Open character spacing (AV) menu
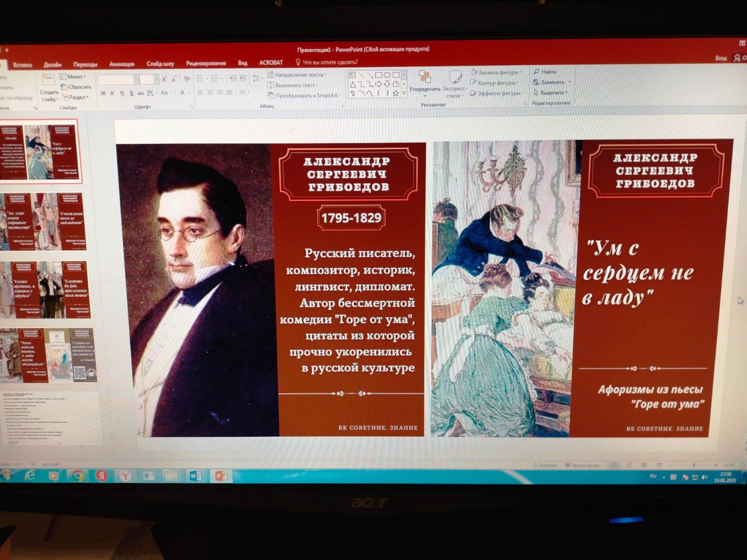The height and width of the screenshot is (560, 747). (151, 93)
